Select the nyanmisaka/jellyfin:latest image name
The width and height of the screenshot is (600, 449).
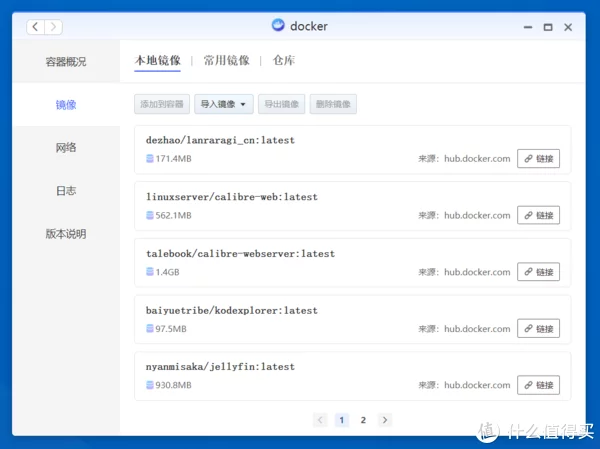pyautogui.click(x=220, y=367)
